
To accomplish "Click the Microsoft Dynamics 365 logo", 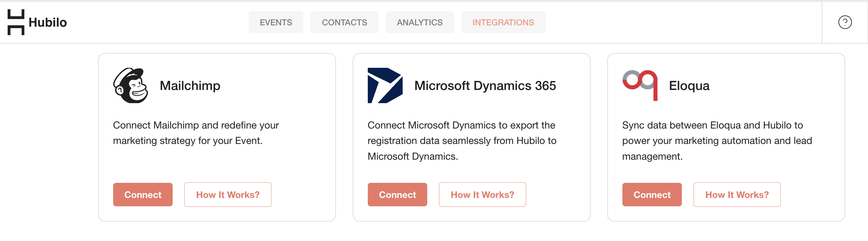I will click(385, 85).
